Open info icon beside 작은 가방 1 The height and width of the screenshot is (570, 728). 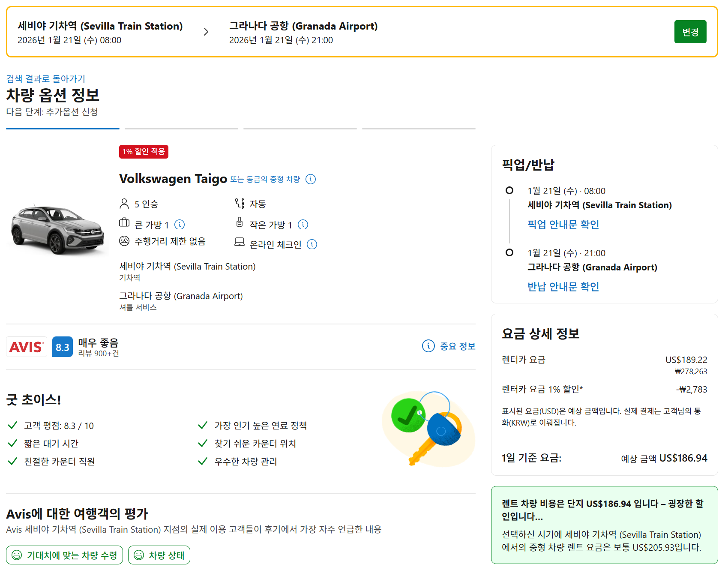(303, 225)
